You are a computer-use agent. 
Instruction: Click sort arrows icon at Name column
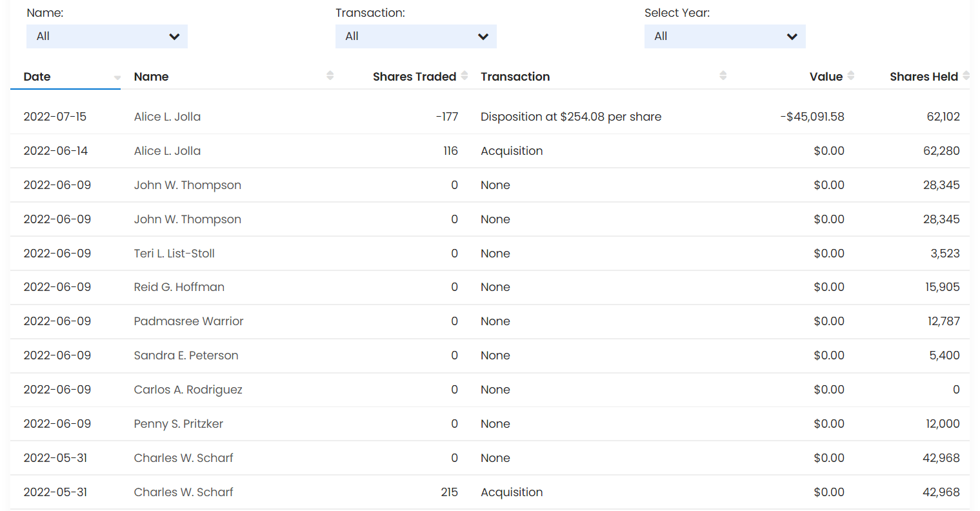point(330,75)
